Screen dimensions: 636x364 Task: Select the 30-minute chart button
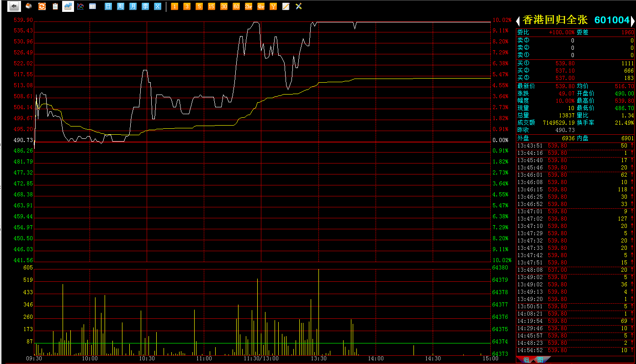pyautogui.click(x=224, y=6)
